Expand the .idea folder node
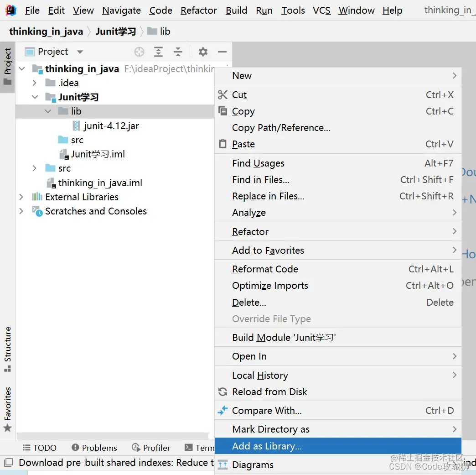 pos(34,83)
